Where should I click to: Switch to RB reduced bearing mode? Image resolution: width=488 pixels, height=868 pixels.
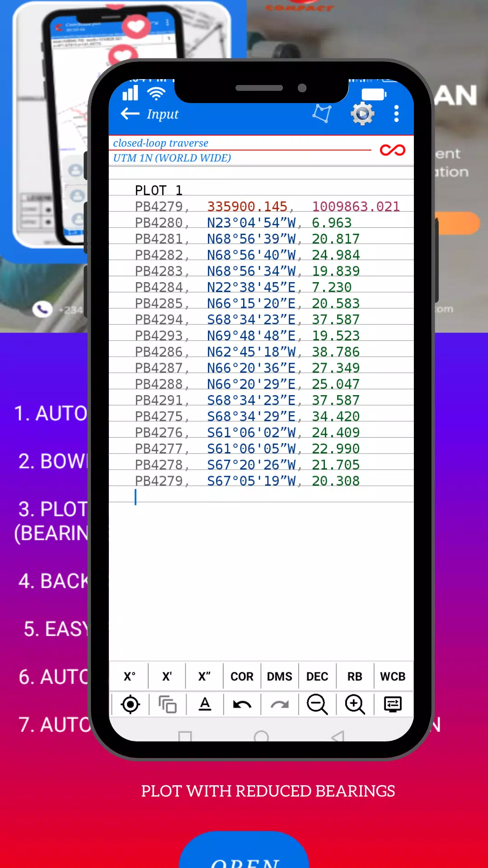coord(355,676)
